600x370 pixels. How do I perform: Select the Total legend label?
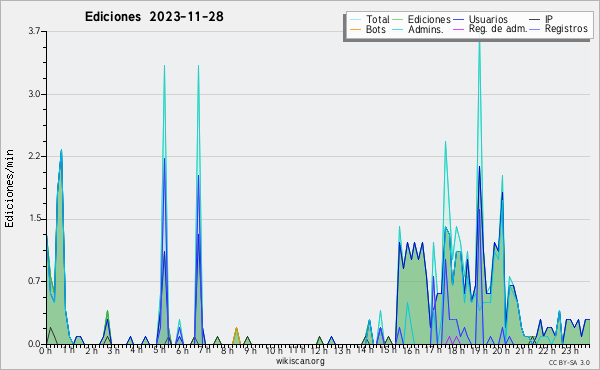[378, 19]
